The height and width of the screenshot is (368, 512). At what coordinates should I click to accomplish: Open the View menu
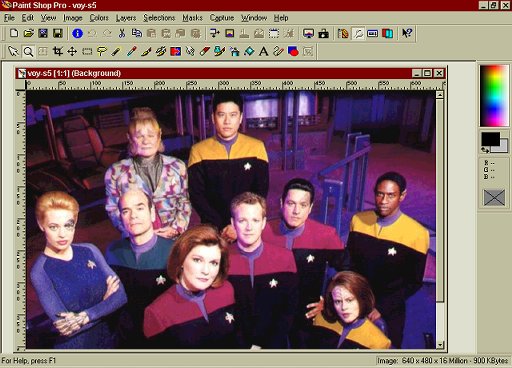pos(48,18)
